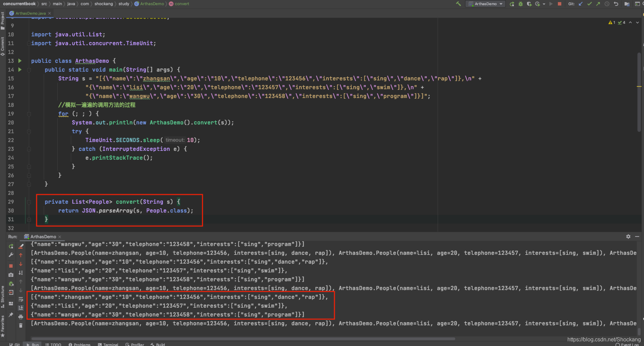Open the Problems tool window tab
This screenshot has height=346, width=644.
(80, 344)
